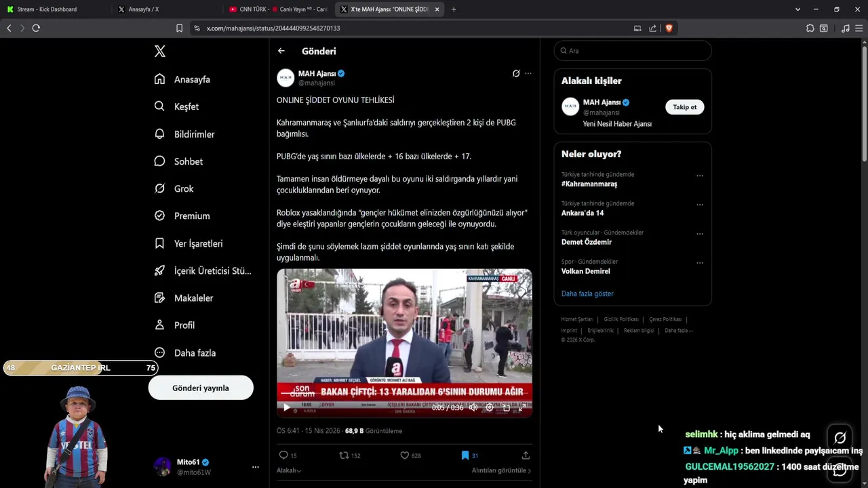Click the share page icon in address bar
This screenshot has width=868, height=488.
(652, 28)
